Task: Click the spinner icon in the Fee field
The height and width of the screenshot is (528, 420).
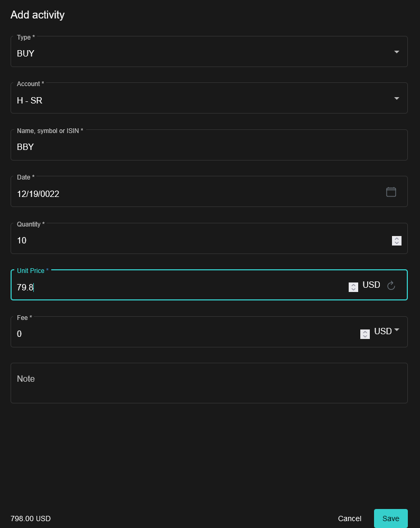Action: 365,334
